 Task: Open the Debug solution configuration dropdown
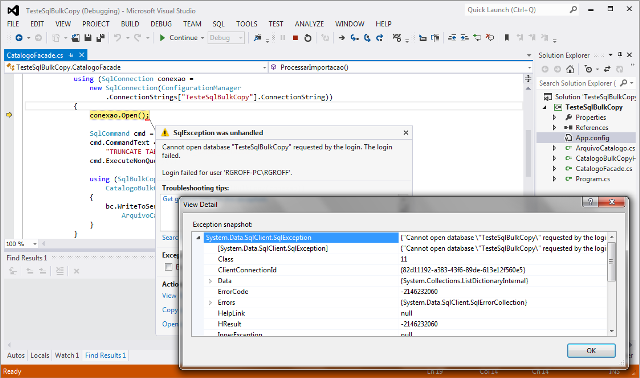[240, 38]
